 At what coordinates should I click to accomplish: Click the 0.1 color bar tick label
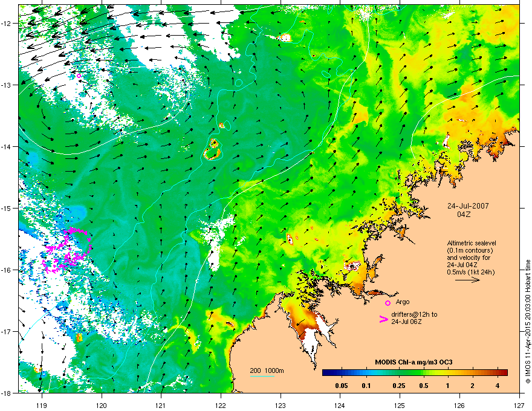[366, 386]
